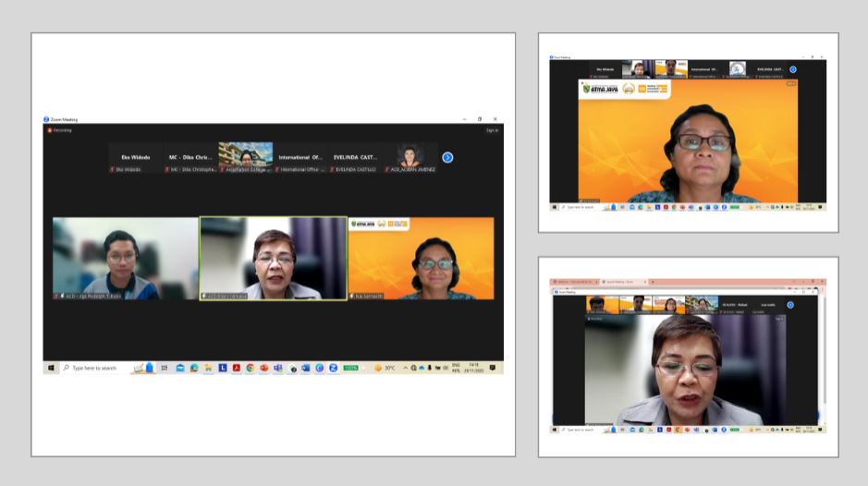This screenshot has width=868, height=486.
Task: Click the Zoom Meeting title bar icon
Action: point(46,119)
